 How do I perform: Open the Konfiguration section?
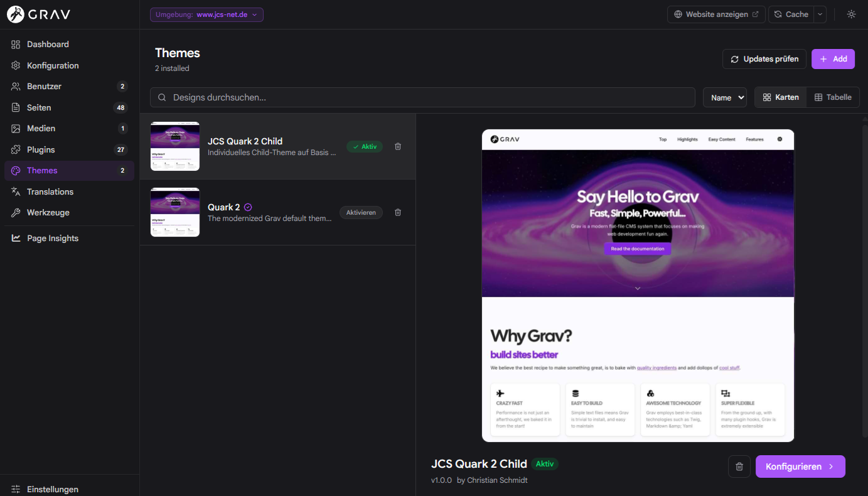pos(69,65)
